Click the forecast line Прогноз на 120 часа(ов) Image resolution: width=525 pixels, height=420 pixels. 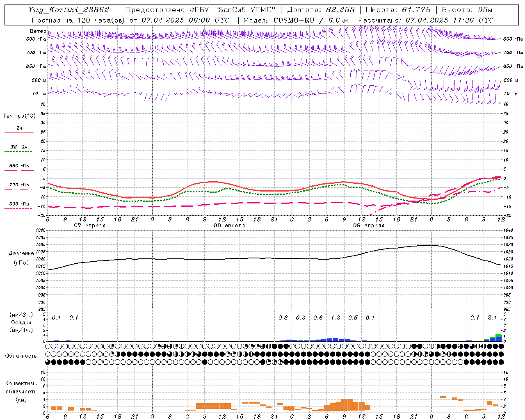(79, 20)
